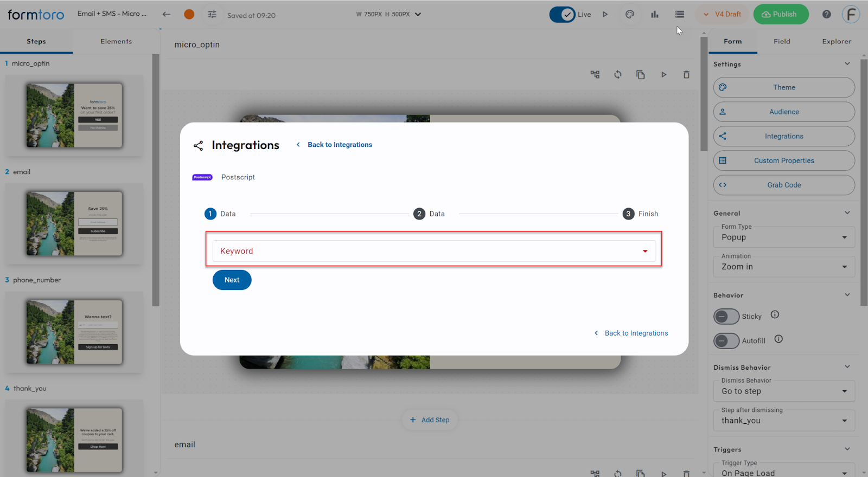Screen dimensions: 868x477
Task: Click the Add Step button
Action: point(430,420)
